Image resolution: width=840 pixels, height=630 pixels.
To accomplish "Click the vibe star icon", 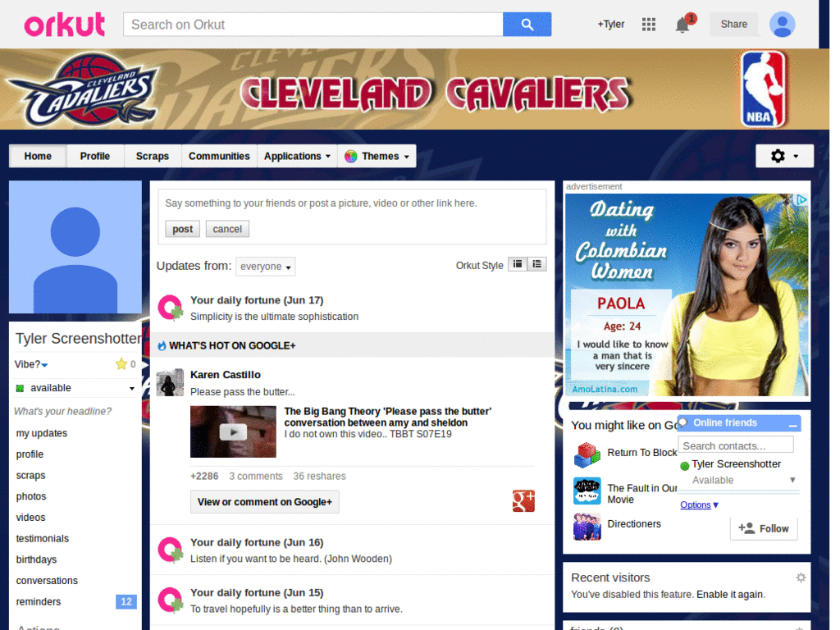I will (121, 364).
